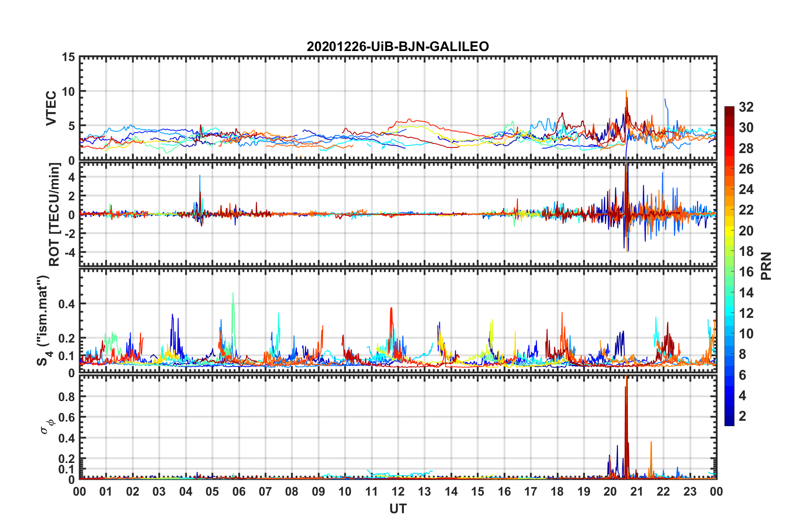
Task: Click S4 axis tick label 0.4
Action: 67,304
